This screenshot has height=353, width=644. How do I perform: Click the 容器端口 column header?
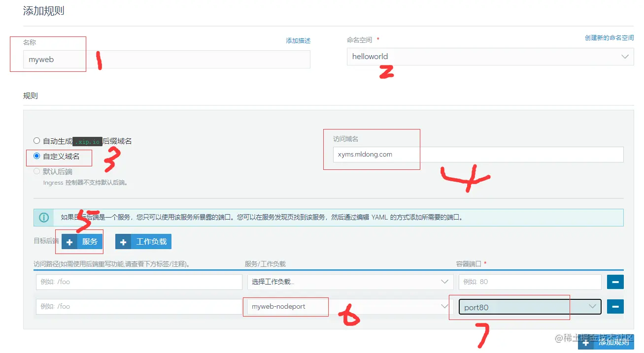(470, 264)
